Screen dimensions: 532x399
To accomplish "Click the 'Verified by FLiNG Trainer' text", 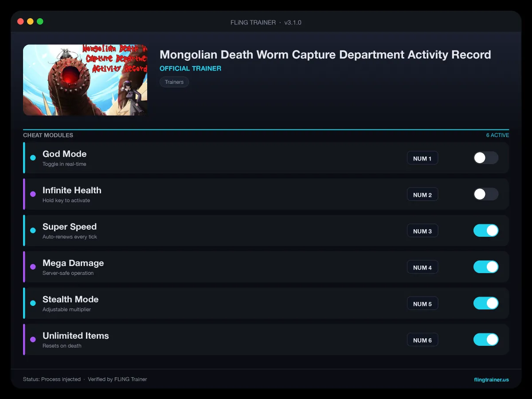I will point(117,379).
